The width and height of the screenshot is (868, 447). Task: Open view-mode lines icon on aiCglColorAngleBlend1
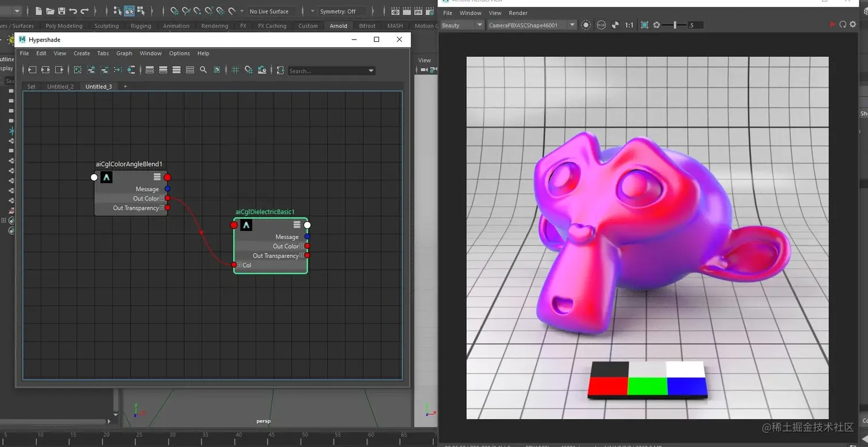point(157,177)
